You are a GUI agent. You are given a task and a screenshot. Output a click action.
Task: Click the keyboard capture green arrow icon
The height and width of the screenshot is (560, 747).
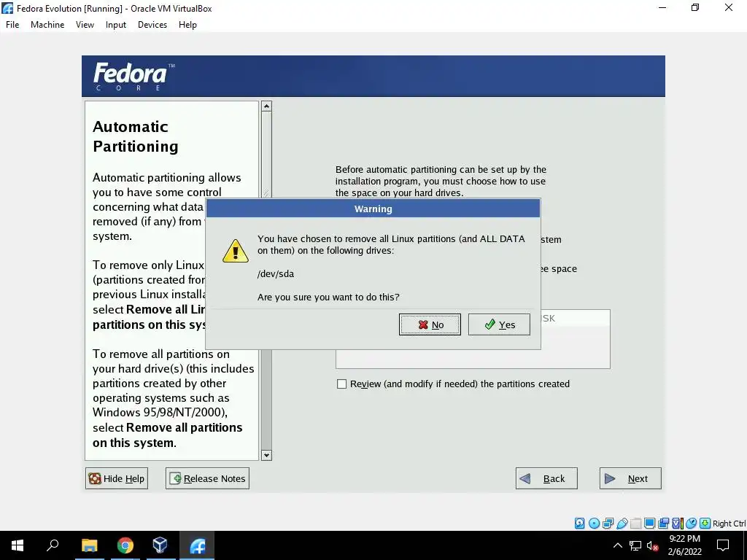click(705, 524)
